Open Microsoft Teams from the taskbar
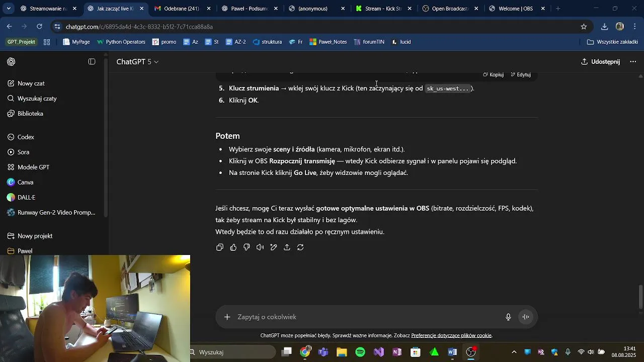This screenshot has width=644, height=362. pyautogui.click(x=323, y=352)
